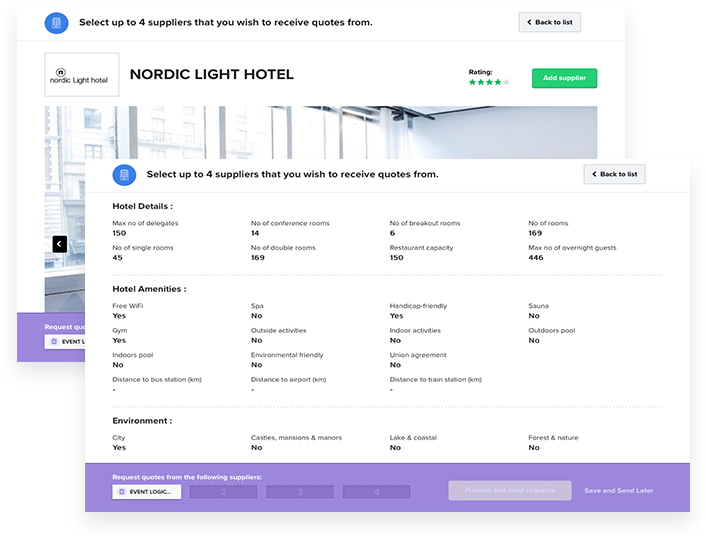Click the previous image arrow on the hotel photo

[60, 244]
